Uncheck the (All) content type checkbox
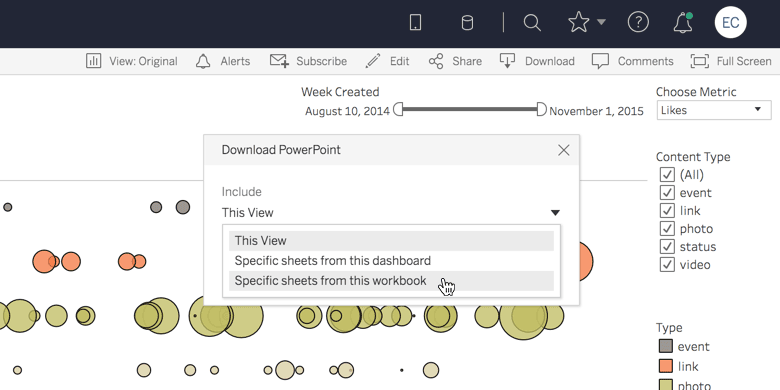Viewport: 780px width, 390px height. click(x=667, y=175)
